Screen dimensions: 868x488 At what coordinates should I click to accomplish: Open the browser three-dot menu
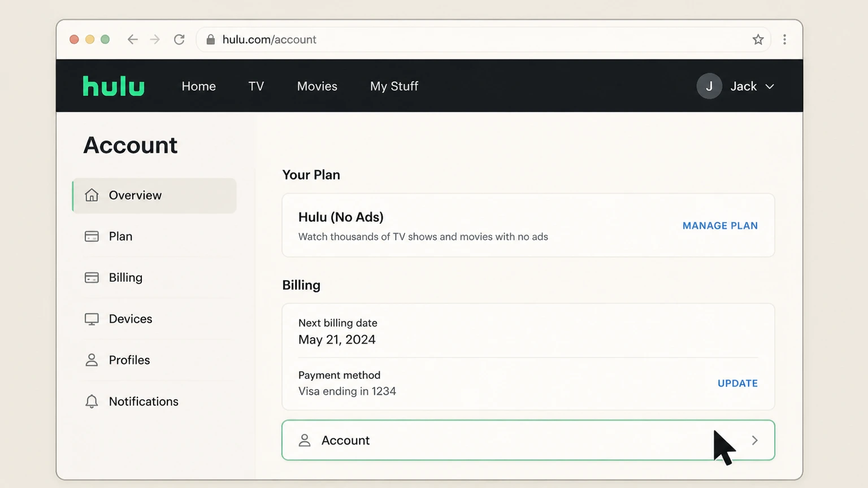(784, 40)
